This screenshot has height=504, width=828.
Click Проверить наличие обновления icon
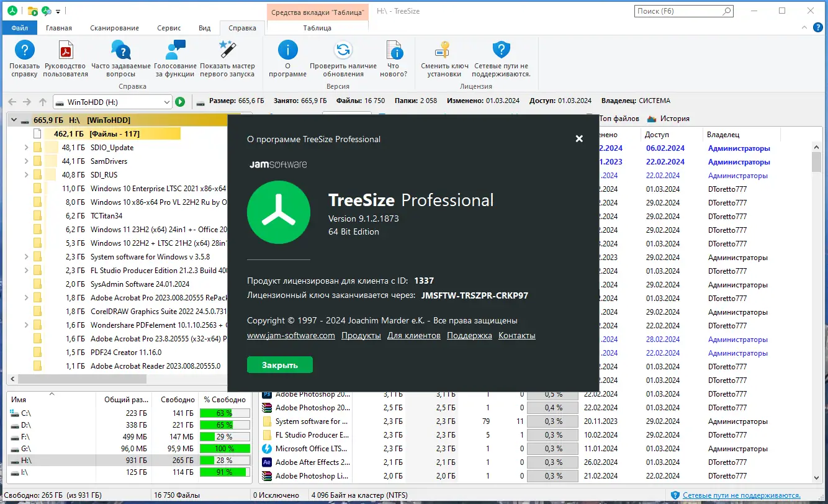343,50
